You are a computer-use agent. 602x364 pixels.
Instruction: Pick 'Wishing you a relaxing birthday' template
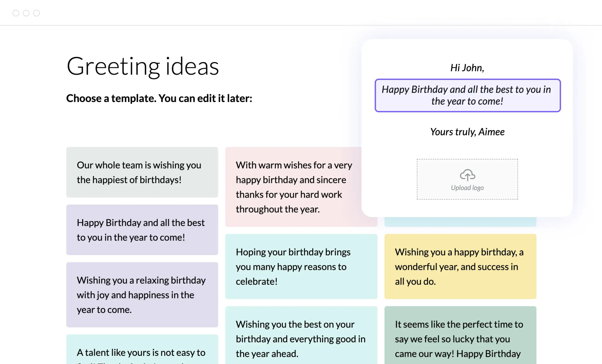pos(142,295)
